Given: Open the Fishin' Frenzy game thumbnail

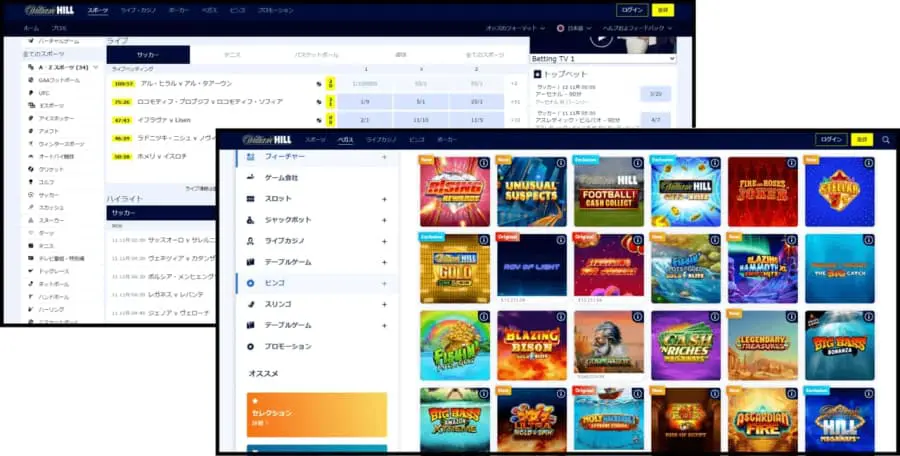Looking at the screenshot, I should coord(455,346).
